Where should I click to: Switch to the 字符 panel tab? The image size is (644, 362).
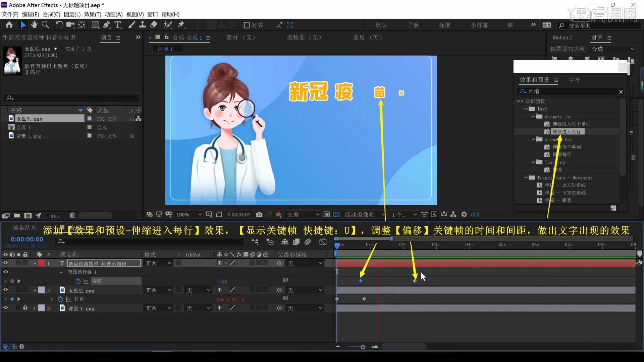tap(574, 80)
